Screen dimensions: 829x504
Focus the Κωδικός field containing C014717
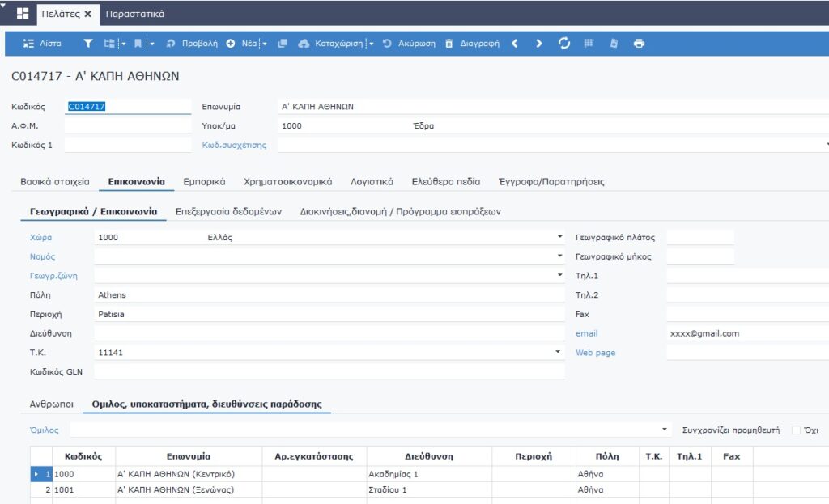(127, 106)
